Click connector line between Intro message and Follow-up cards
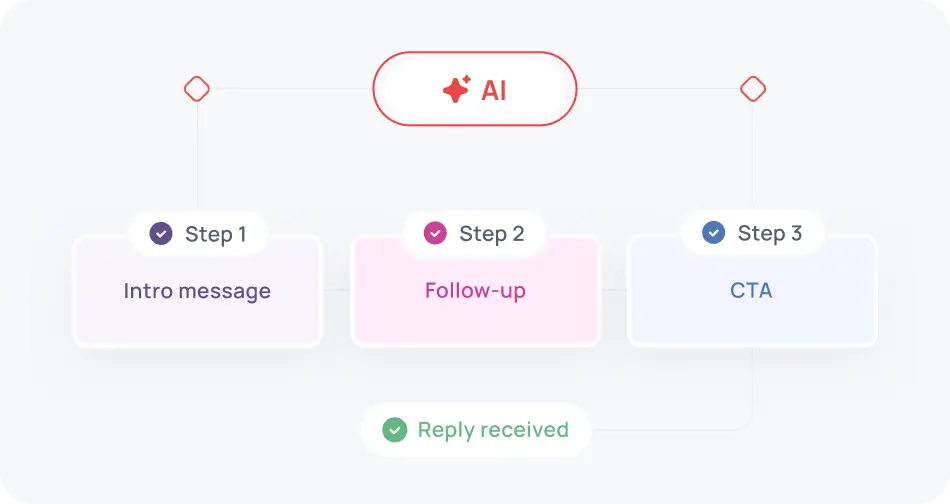Screen dimensions: 950x504 pyautogui.click(x=336, y=291)
